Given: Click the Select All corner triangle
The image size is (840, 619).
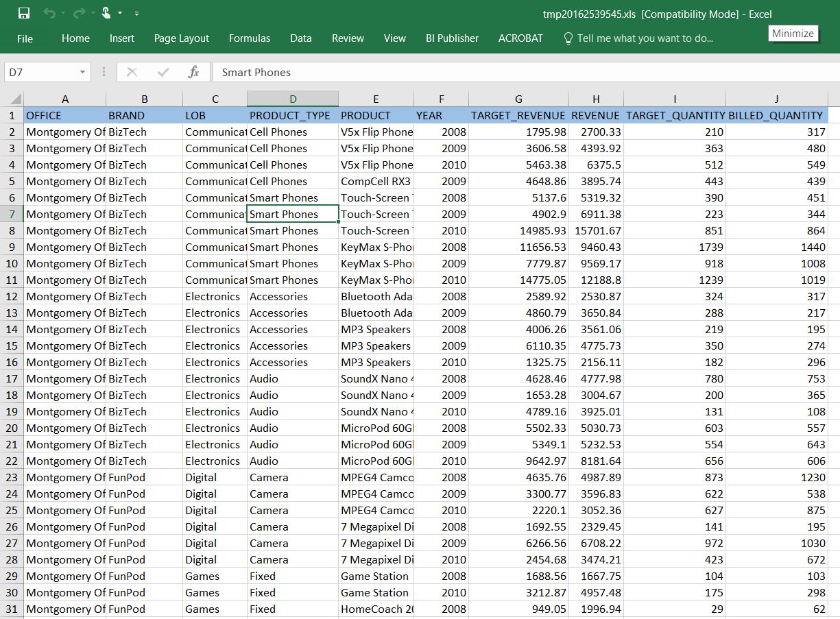Looking at the screenshot, I should coord(15,99).
